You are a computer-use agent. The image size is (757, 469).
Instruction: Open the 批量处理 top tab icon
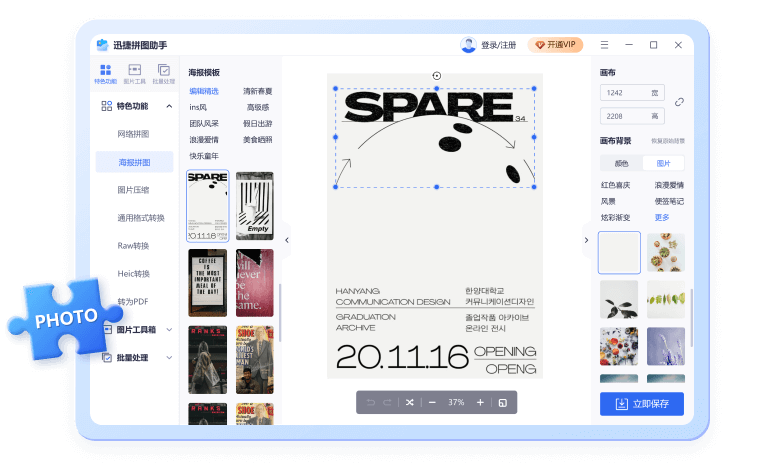click(164, 74)
